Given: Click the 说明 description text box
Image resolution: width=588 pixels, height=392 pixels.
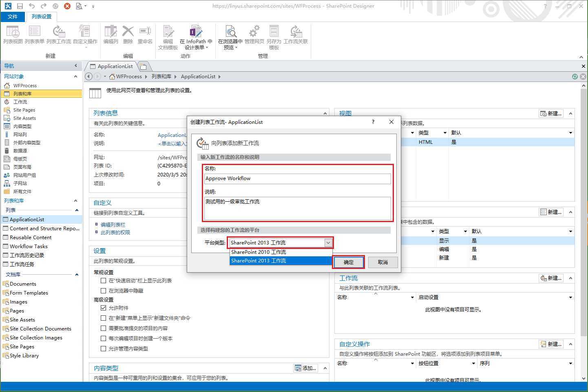Looking at the screenshot, I should coord(298,208).
